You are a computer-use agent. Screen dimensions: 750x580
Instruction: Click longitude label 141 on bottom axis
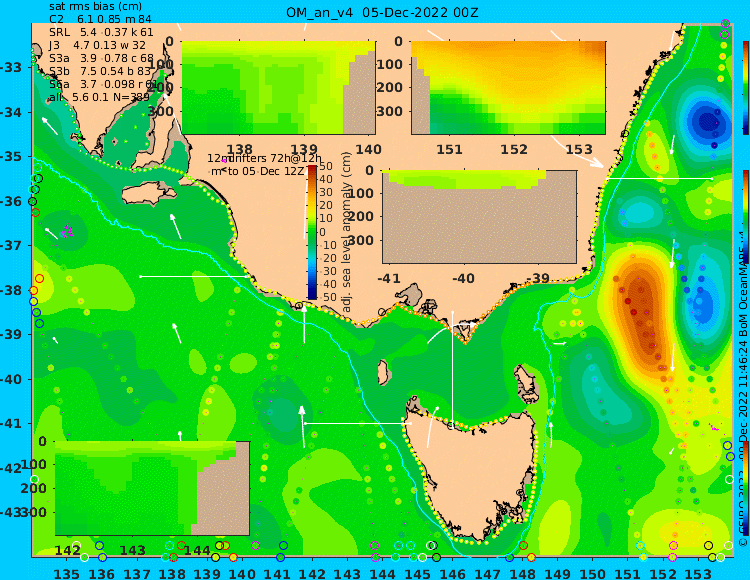(x=277, y=573)
